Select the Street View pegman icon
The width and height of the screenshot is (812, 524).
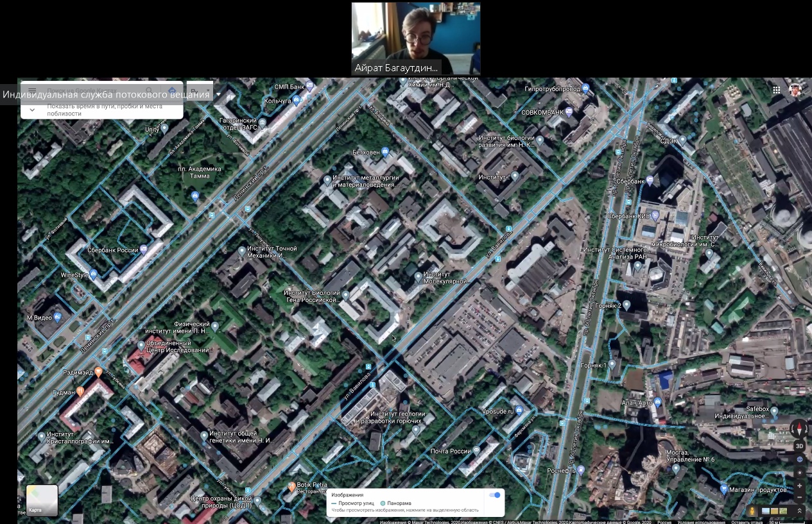click(x=752, y=511)
